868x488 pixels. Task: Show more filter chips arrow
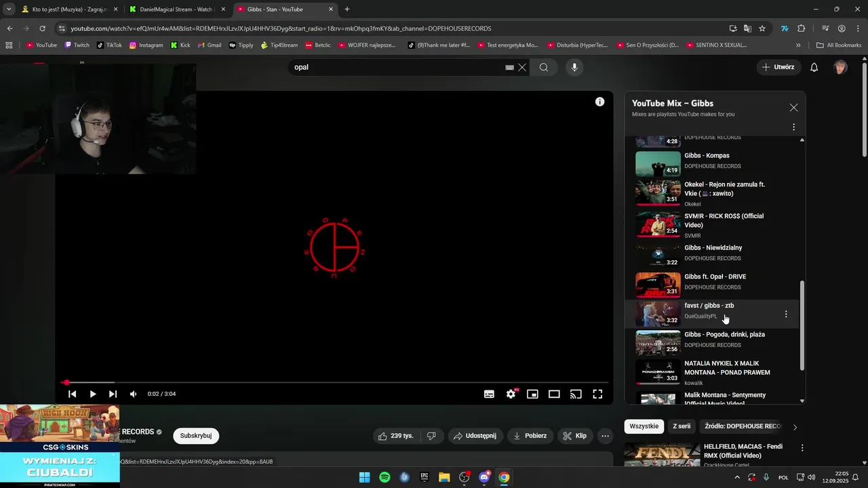(795, 427)
